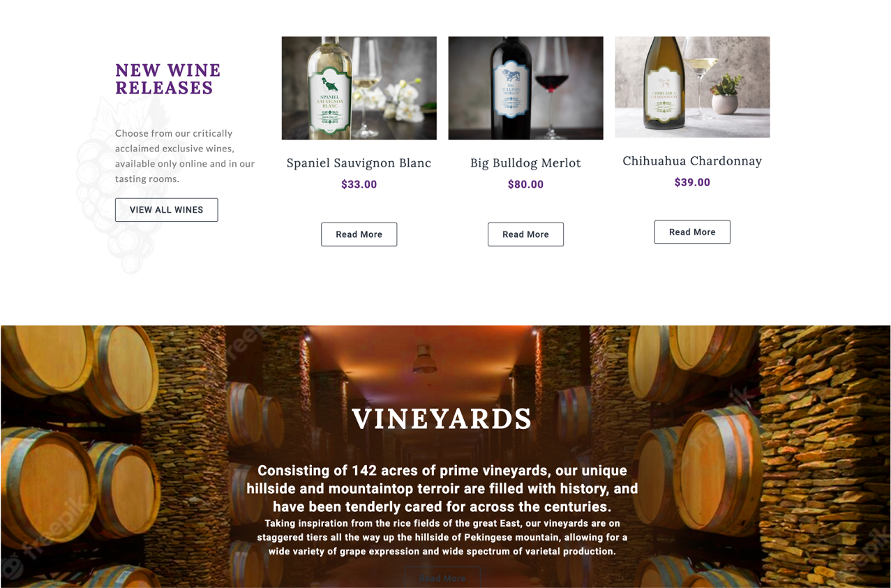Screen dimensions: 891x588
Task: Click the $80.00 price
Action: (525, 184)
